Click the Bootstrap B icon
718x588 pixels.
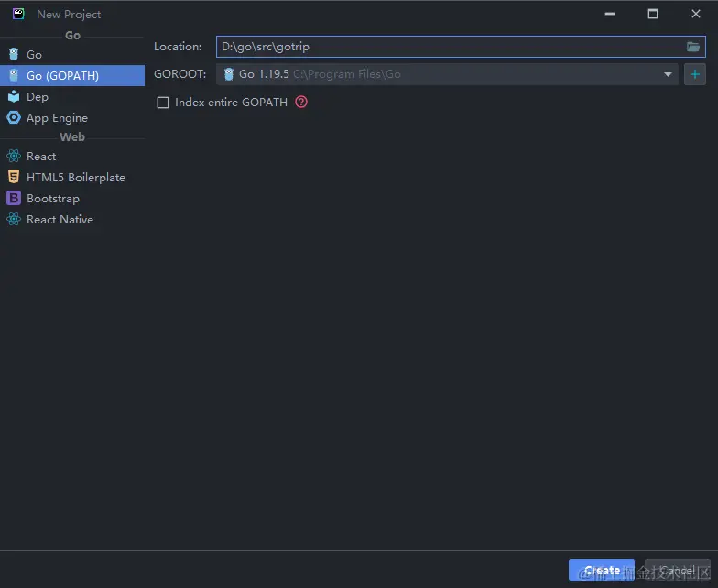pos(14,198)
